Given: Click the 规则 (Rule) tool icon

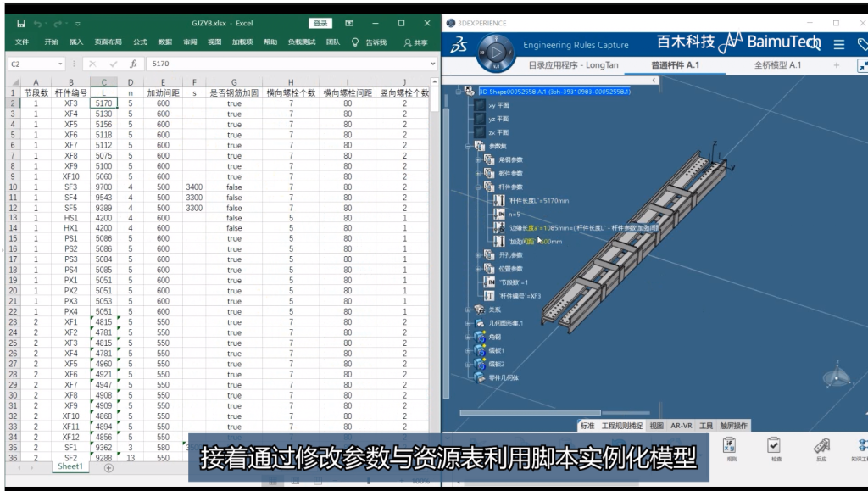Looking at the screenshot, I should point(731,447).
